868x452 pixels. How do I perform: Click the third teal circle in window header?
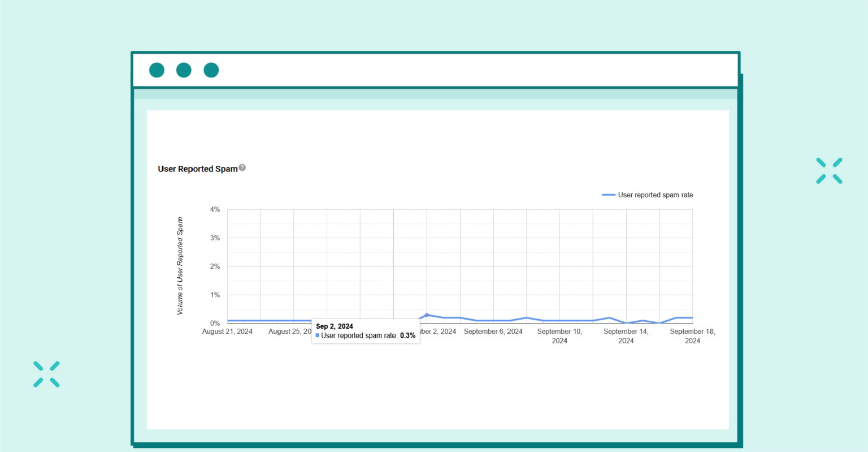pos(211,70)
